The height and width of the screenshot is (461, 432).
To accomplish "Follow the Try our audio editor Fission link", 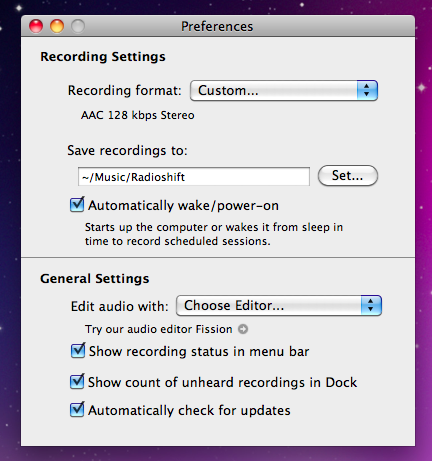I will [x=159, y=329].
